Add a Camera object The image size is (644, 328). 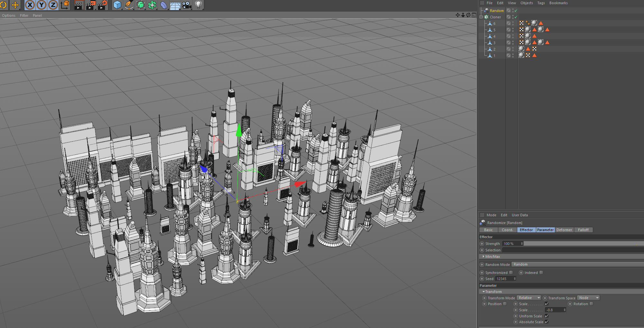(x=187, y=5)
